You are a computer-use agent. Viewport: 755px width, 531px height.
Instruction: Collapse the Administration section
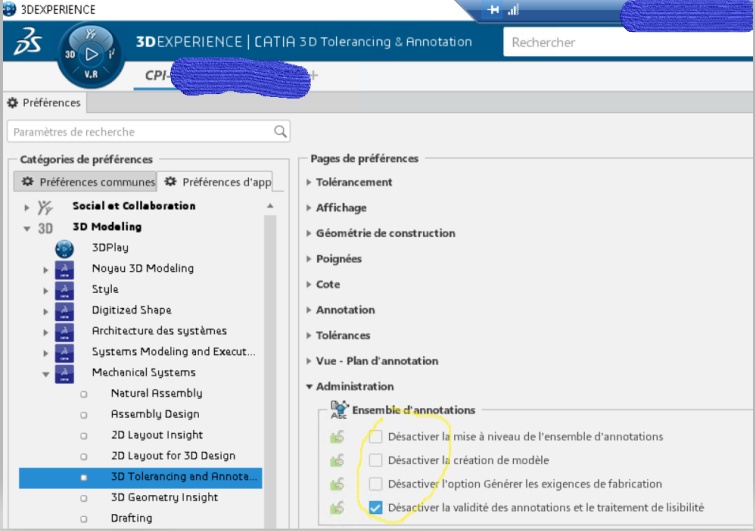pyautogui.click(x=309, y=386)
